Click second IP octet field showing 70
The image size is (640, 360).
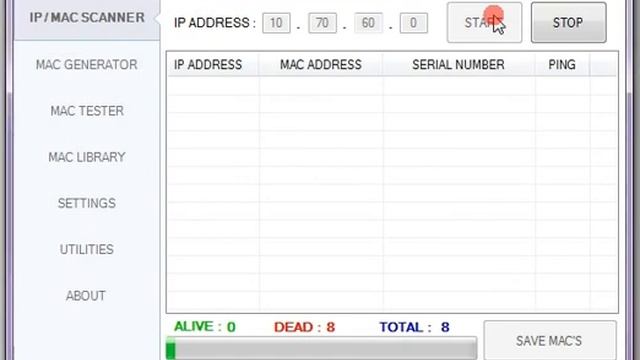(x=322, y=23)
